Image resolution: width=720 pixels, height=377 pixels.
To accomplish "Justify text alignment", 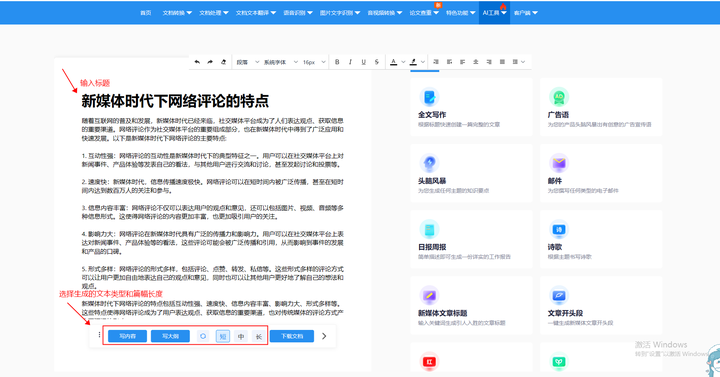I will [502, 62].
